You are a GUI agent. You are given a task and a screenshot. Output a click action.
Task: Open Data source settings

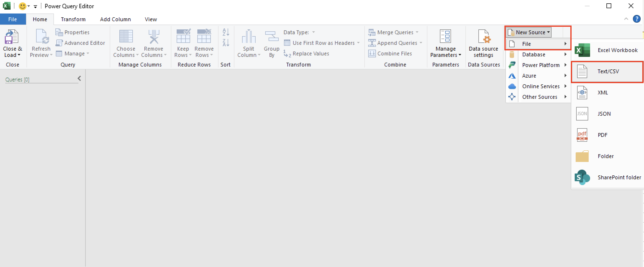point(483,44)
